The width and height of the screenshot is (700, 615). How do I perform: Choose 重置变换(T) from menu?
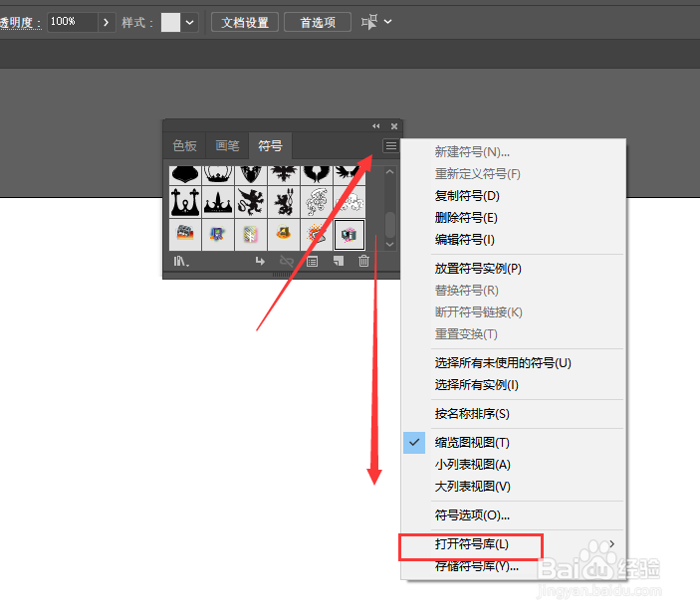[x=514, y=334]
